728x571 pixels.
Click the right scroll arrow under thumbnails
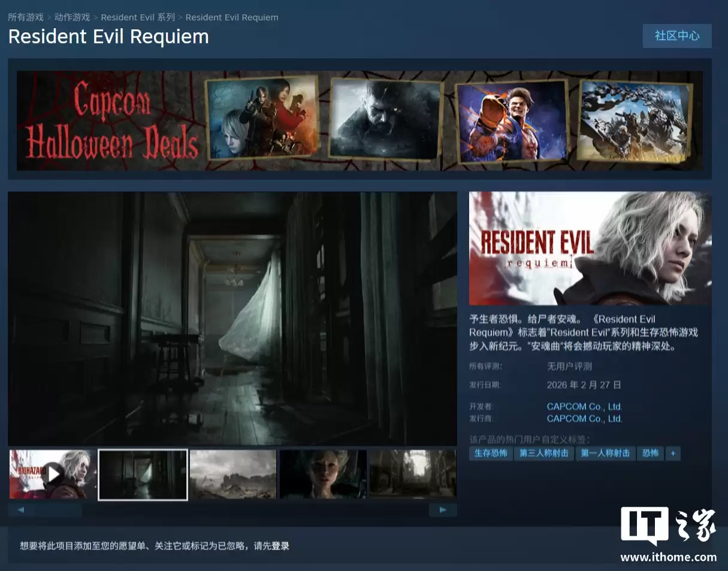(443, 510)
